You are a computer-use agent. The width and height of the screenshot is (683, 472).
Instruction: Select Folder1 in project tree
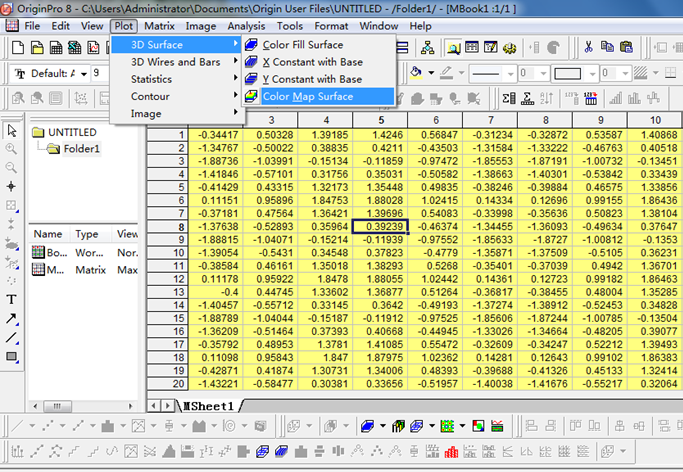click(74, 149)
